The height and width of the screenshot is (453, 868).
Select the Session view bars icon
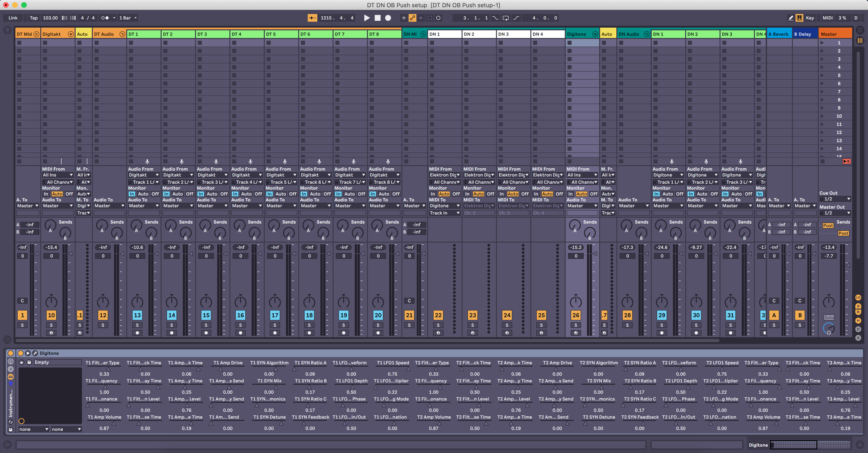[x=860, y=41]
